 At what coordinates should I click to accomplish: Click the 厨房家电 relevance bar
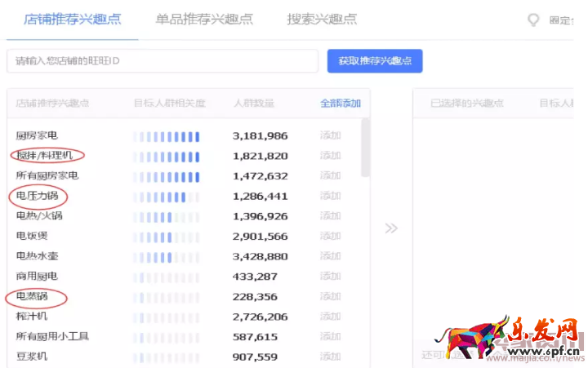pyautogui.click(x=167, y=135)
